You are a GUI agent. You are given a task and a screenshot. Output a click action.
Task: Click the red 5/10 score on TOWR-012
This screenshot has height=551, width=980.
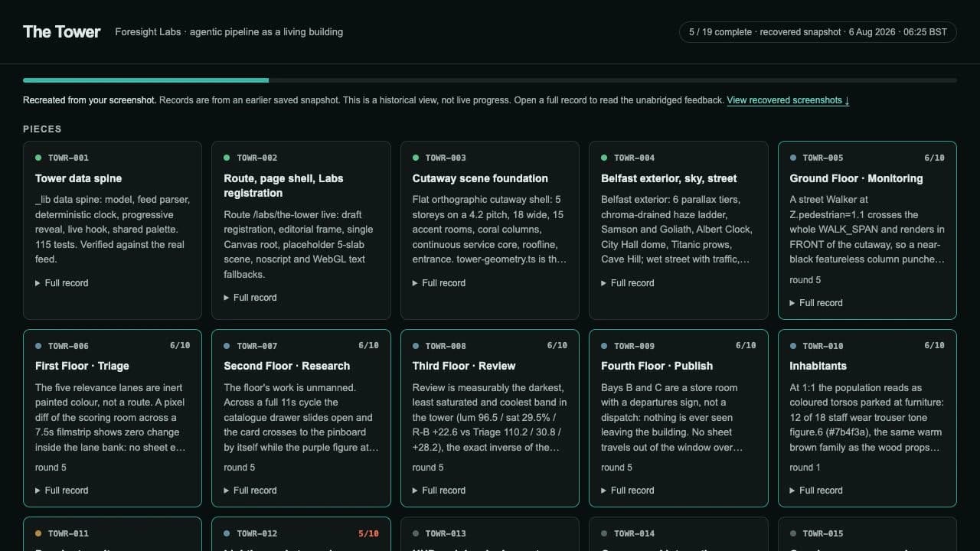tap(368, 533)
